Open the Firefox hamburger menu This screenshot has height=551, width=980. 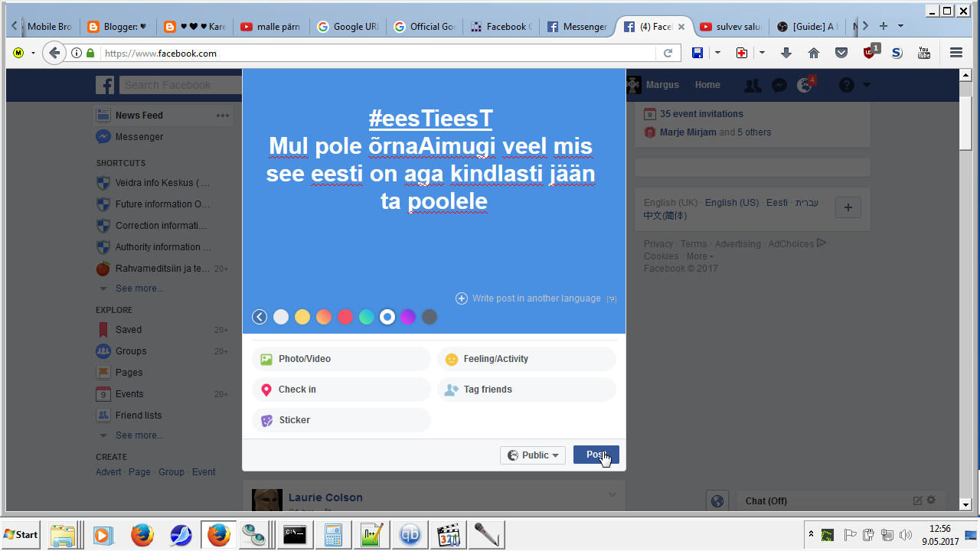click(x=955, y=53)
